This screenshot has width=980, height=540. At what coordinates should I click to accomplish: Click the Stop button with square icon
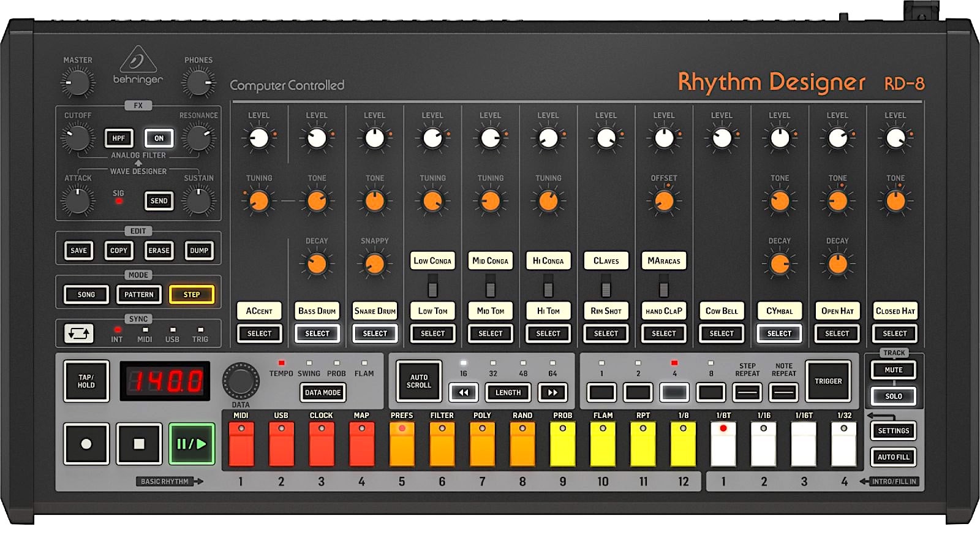139,444
